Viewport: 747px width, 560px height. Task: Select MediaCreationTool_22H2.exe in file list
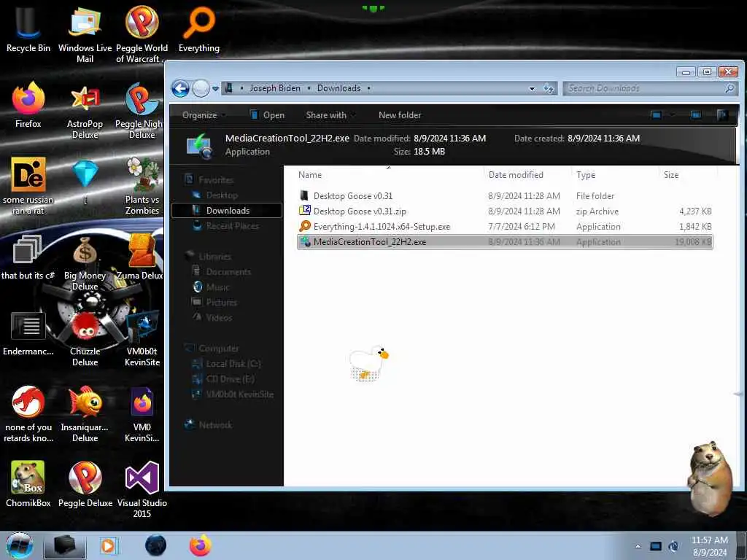pyautogui.click(x=505, y=241)
